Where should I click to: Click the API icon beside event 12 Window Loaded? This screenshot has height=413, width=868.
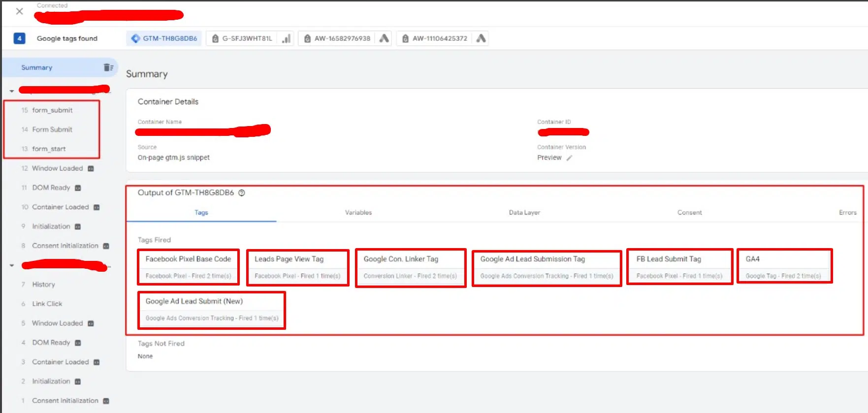pos(91,169)
